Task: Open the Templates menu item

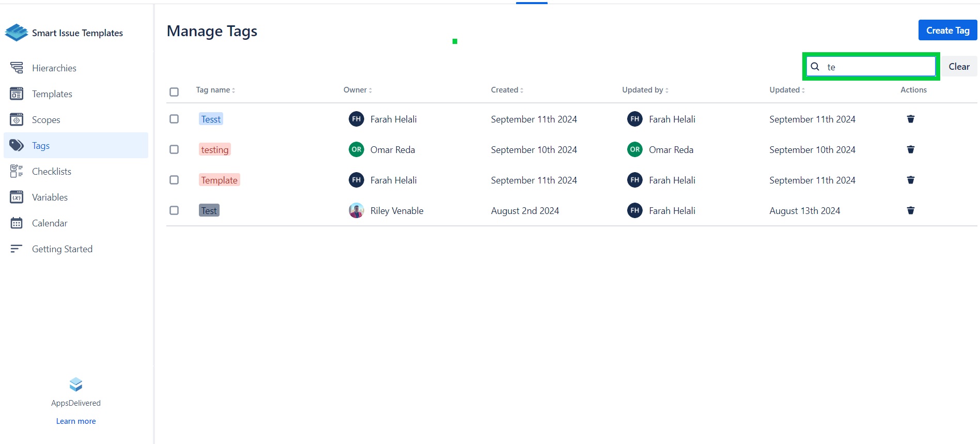Action: (x=52, y=94)
